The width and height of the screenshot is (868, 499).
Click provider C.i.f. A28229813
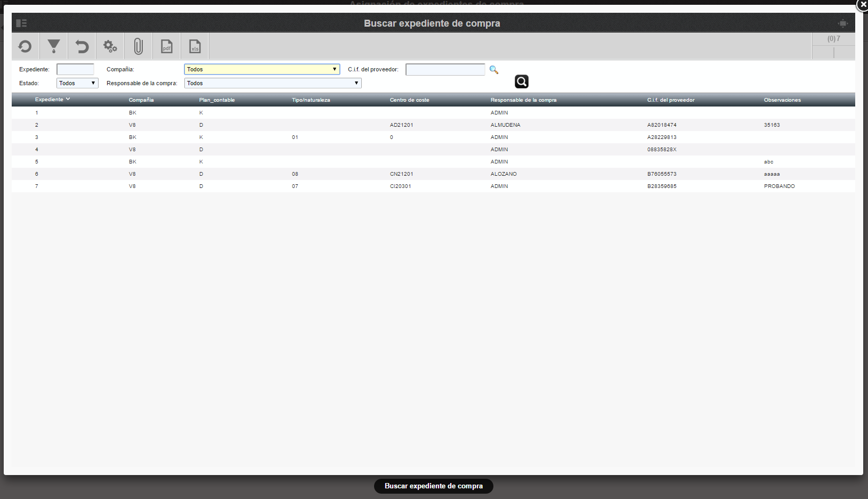click(662, 137)
